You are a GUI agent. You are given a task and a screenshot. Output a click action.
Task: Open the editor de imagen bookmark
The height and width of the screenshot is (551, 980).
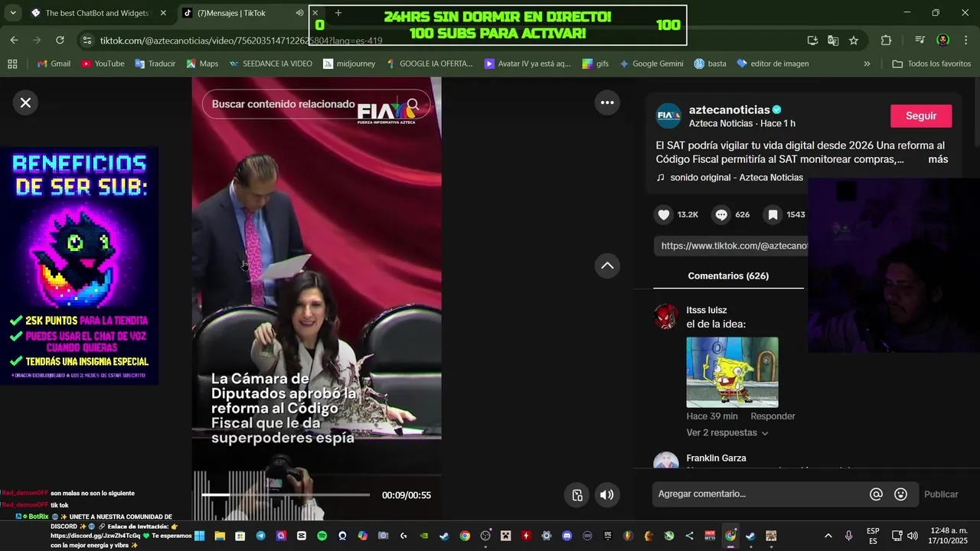tap(773, 64)
